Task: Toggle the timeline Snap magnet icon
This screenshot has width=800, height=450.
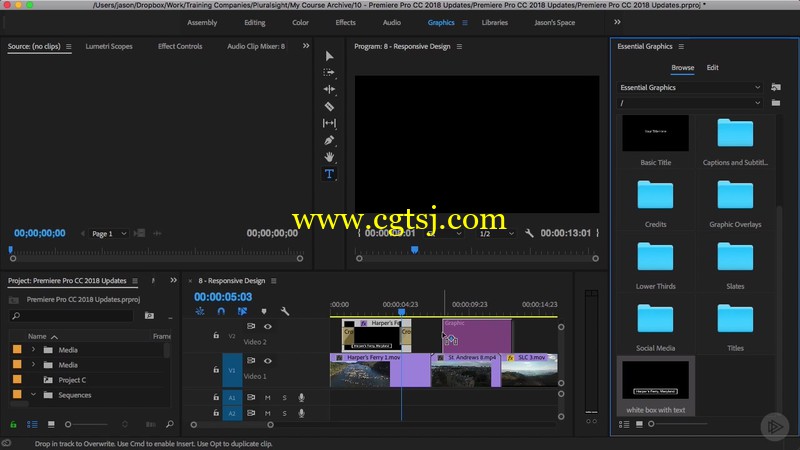Action: click(221, 311)
